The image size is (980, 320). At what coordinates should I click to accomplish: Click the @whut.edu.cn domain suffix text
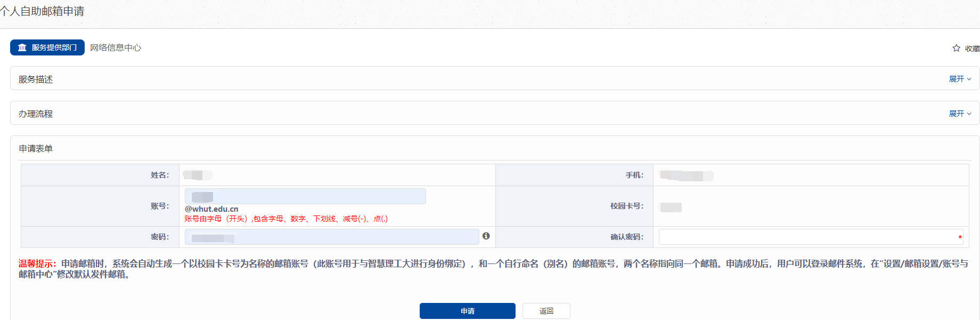(x=211, y=209)
